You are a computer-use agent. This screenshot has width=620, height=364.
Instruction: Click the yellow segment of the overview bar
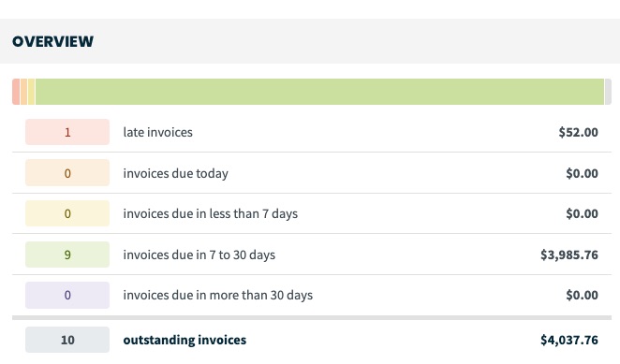(31, 92)
